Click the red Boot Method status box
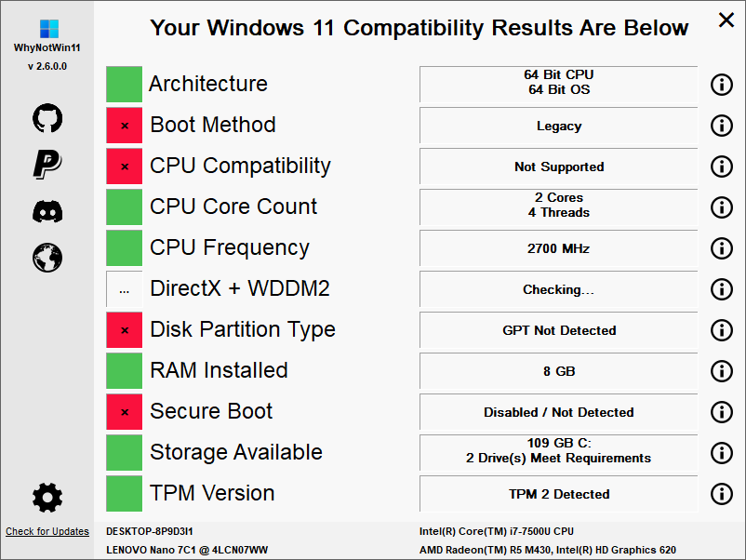The image size is (746, 560). click(125, 126)
